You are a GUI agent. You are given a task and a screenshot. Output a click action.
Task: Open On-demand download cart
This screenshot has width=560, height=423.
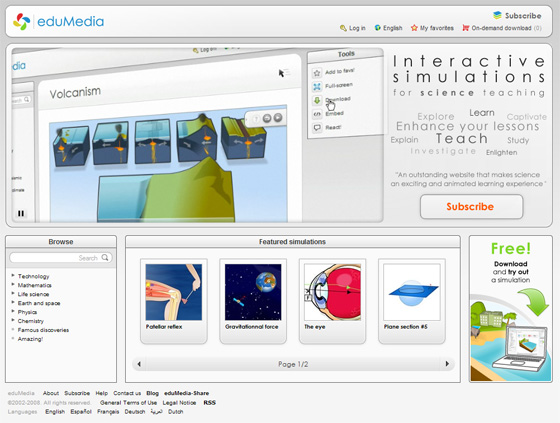point(506,28)
